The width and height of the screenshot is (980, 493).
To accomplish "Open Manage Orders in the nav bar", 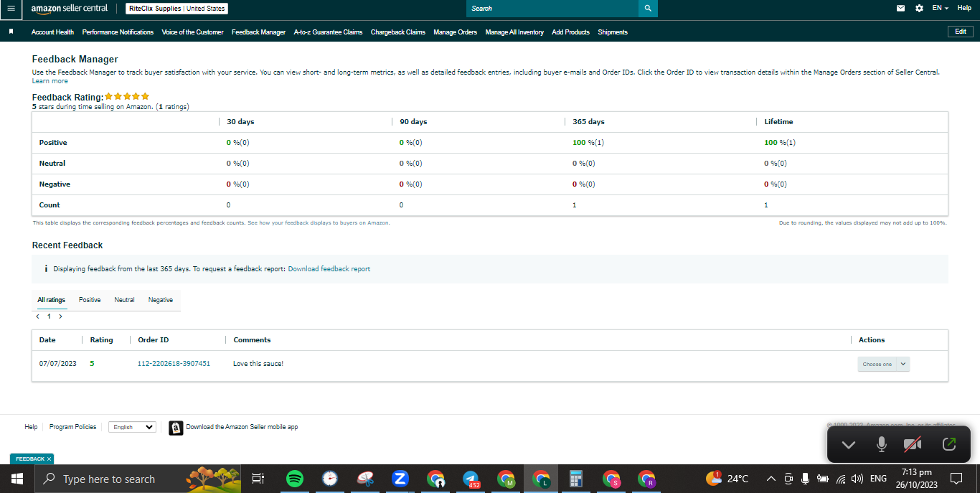I will (x=455, y=32).
